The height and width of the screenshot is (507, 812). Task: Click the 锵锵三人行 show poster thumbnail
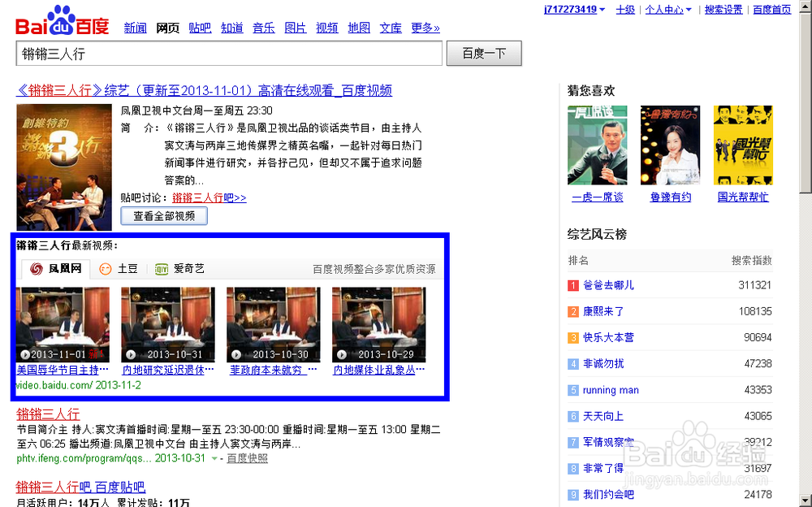click(64, 167)
